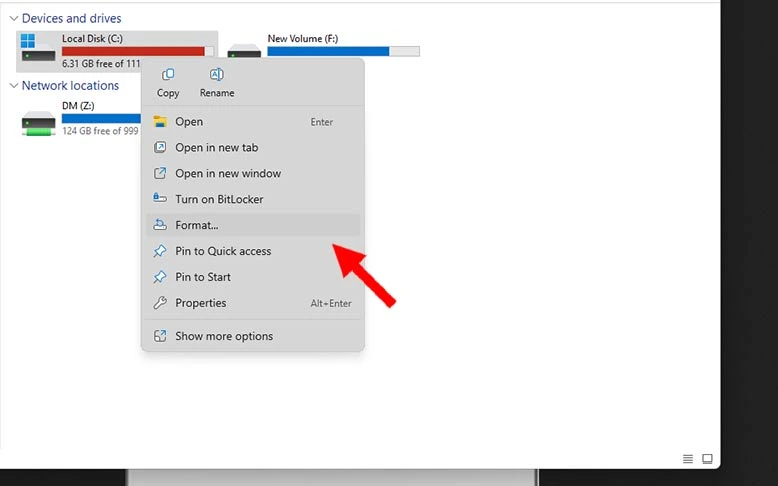Select Pin to Quick access

pyautogui.click(x=223, y=252)
